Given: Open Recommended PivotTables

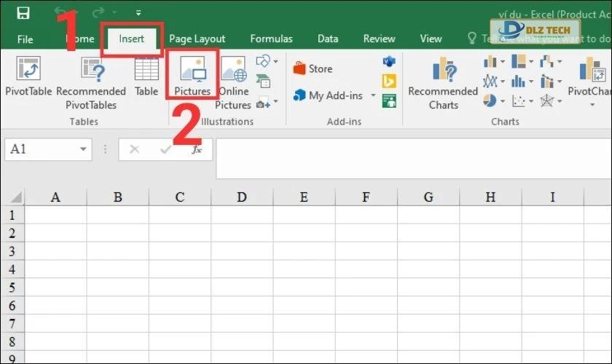Looking at the screenshot, I should (91, 83).
